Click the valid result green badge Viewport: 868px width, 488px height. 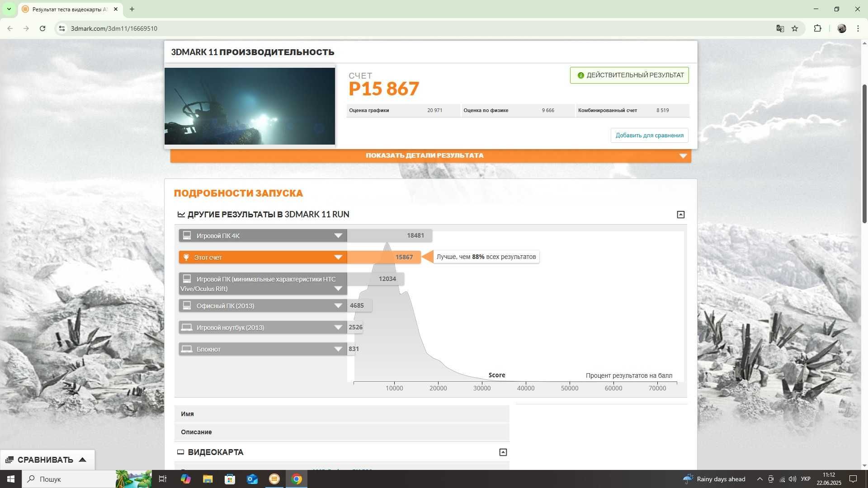629,75
